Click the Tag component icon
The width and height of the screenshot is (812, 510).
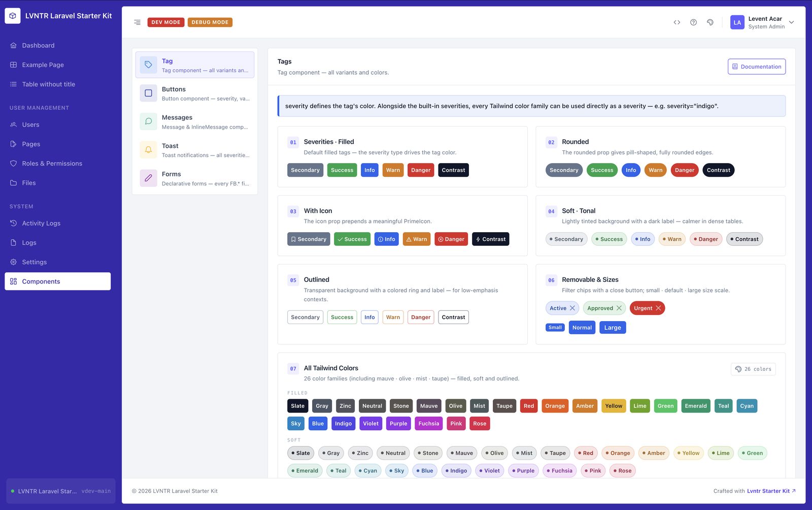click(x=148, y=65)
